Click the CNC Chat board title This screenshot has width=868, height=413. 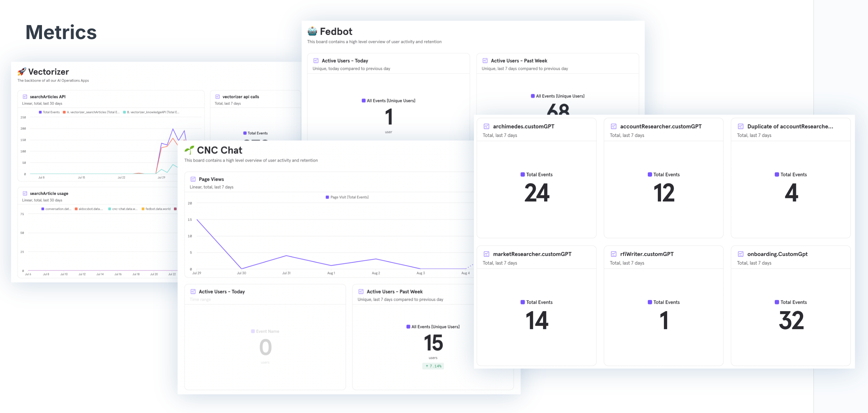(x=220, y=150)
